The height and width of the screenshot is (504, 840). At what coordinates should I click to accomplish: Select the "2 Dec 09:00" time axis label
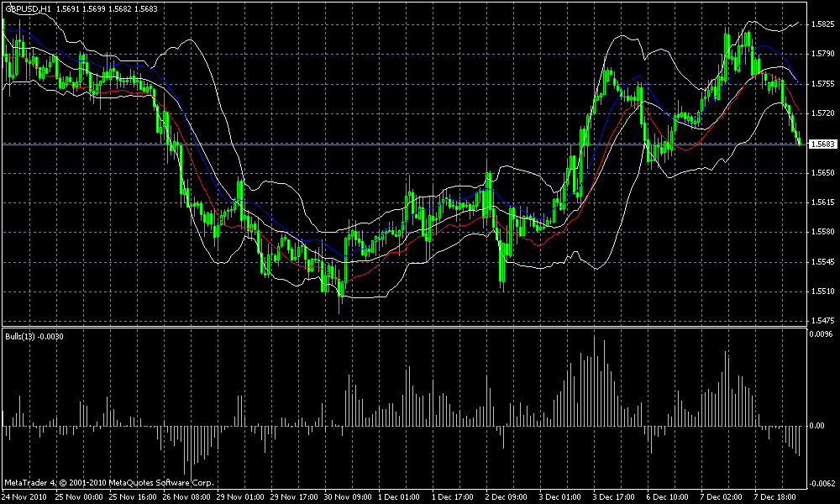[x=507, y=497]
